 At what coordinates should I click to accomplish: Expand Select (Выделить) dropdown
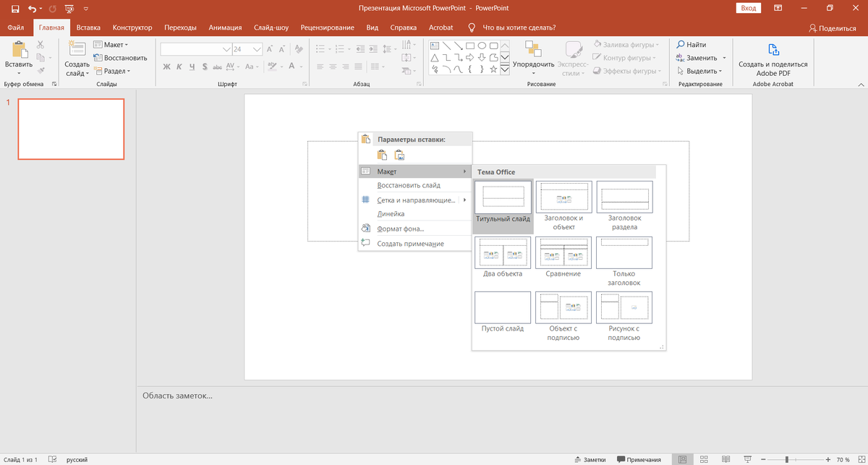point(700,71)
